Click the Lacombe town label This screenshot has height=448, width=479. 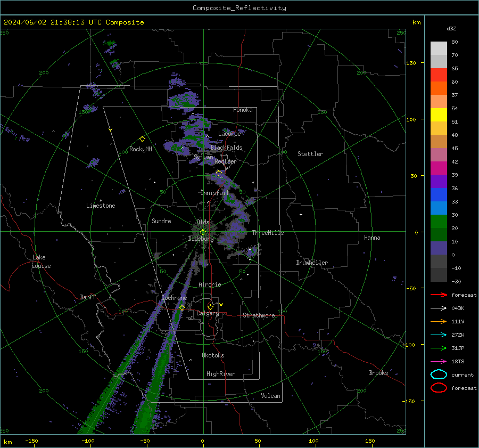coord(229,134)
